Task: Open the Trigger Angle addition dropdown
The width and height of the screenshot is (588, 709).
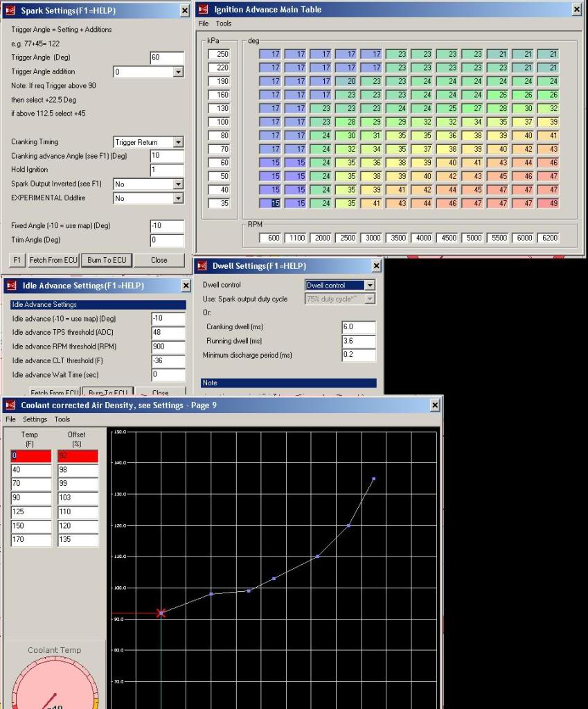Action: 178,72
